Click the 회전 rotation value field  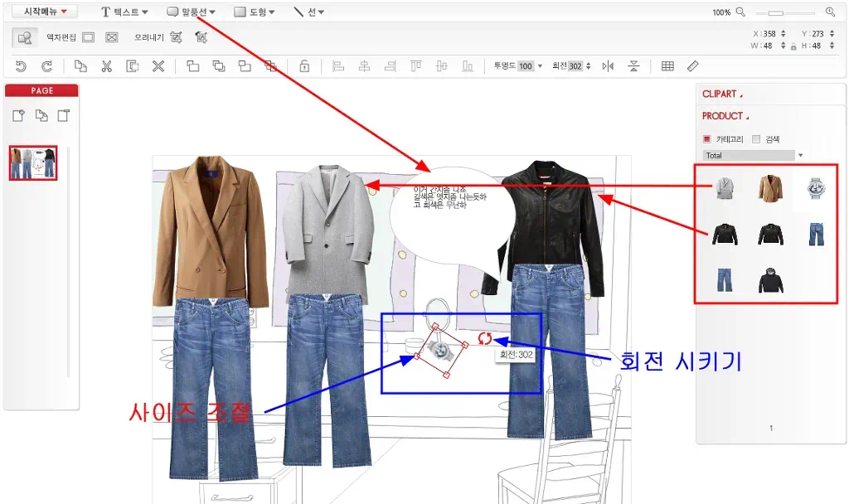coord(575,66)
